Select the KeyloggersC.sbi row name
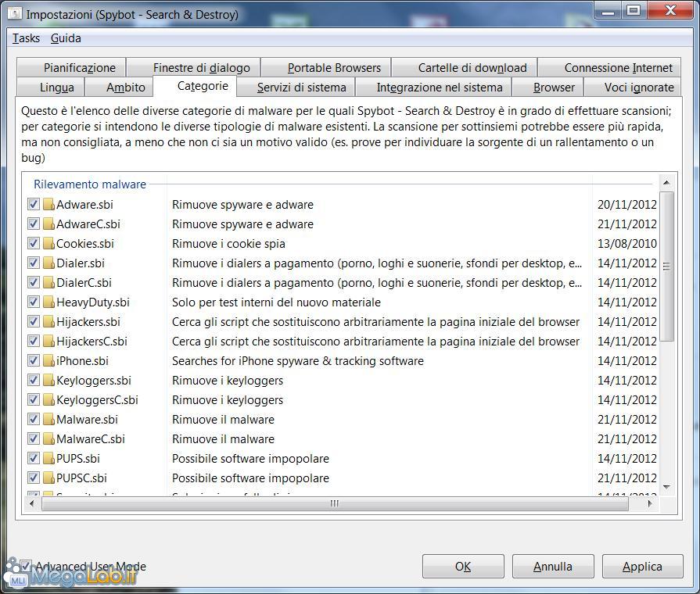The image size is (700, 594). (x=97, y=400)
